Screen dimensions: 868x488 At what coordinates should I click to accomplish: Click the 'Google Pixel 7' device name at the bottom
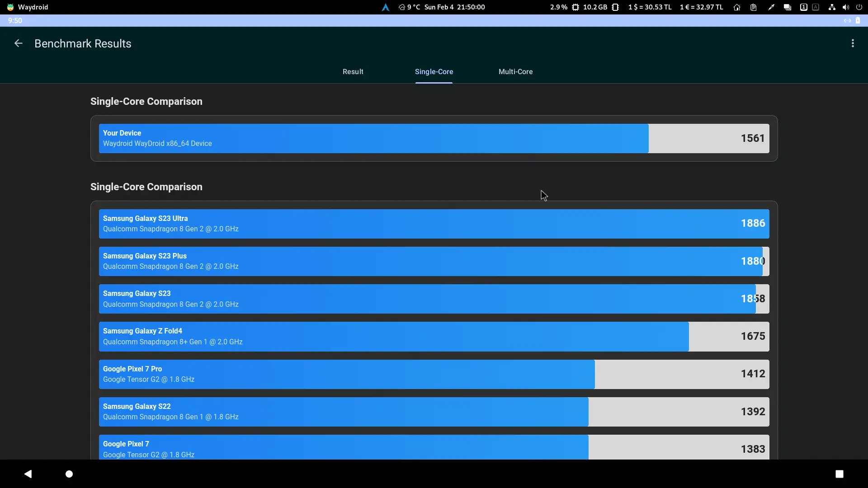[126, 444]
